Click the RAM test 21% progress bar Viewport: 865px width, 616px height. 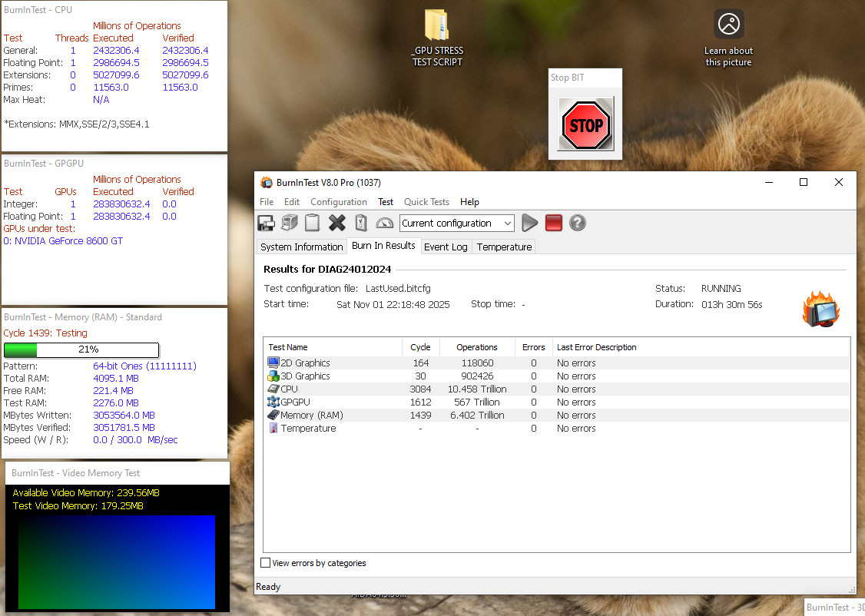click(82, 349)
